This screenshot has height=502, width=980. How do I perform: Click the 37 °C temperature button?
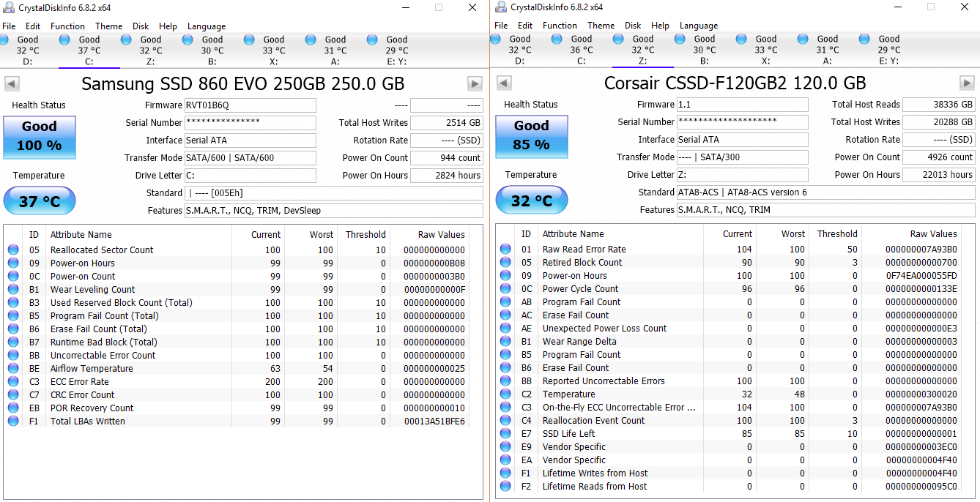pos(40,201)
